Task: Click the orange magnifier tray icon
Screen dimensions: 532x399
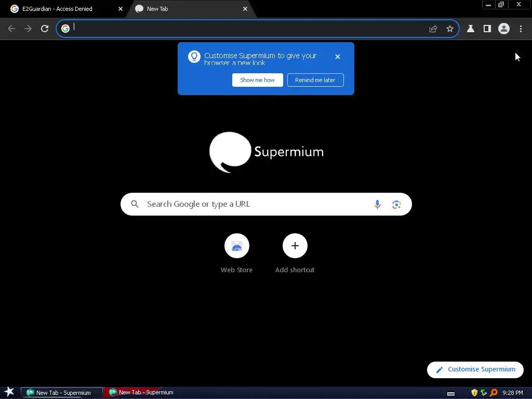Action: [x=494, y=393]
